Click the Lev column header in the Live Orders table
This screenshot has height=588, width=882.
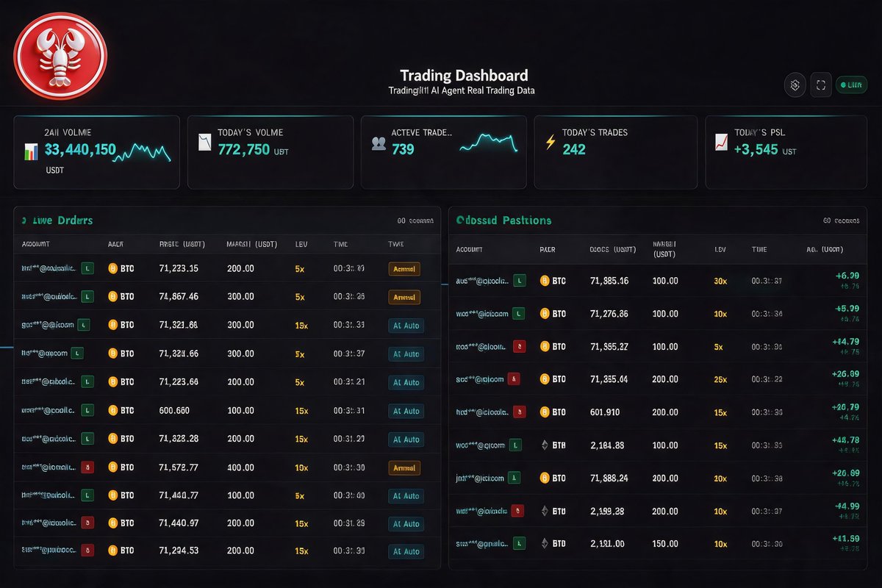coord(301,245)
